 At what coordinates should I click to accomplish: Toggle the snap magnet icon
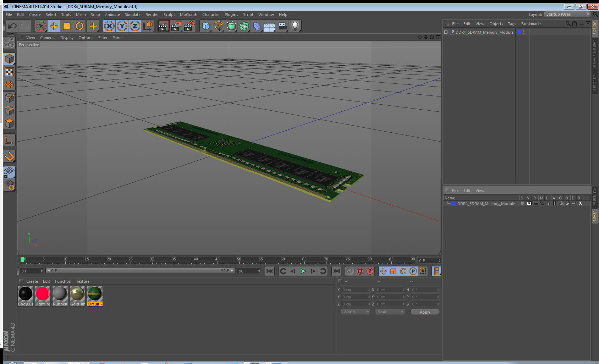(x=9, y=156)
